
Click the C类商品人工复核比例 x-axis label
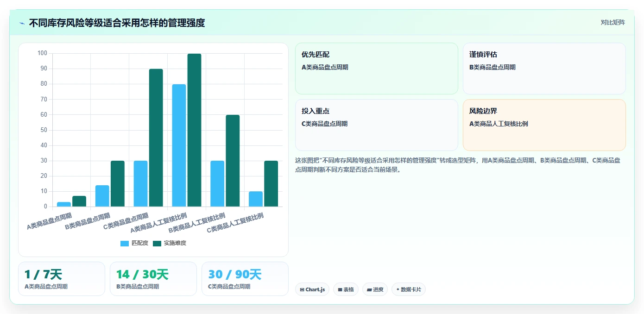235,223
